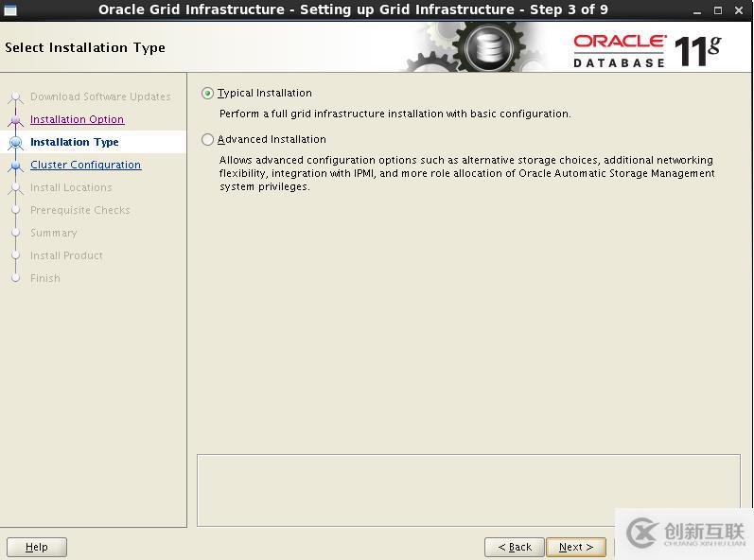Click the 'Perform a full grid infrastructure installation' description
The height and width of the screenshot is (560, 754).
tap(395, 114)
